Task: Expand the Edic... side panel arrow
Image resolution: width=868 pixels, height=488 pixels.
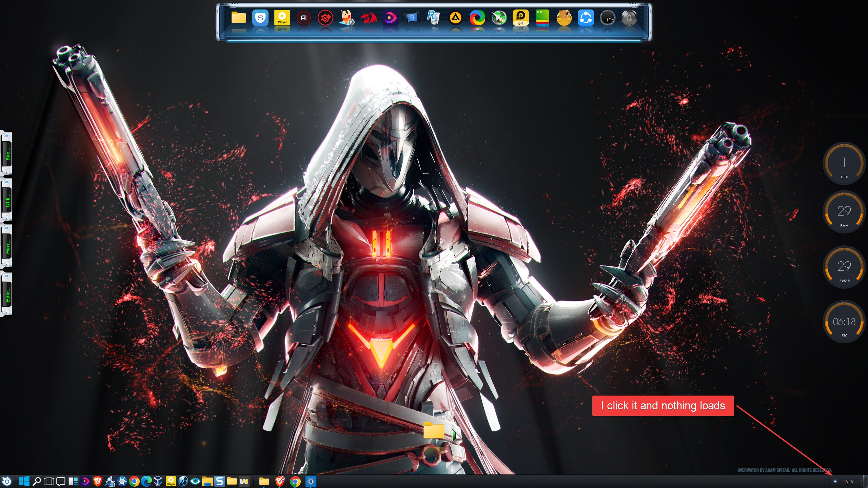Action: tap(6, 312)
